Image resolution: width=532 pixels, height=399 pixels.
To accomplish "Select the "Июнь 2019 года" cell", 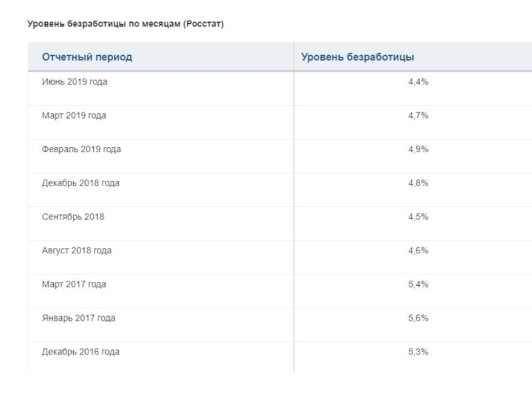I will pos(74,82).
